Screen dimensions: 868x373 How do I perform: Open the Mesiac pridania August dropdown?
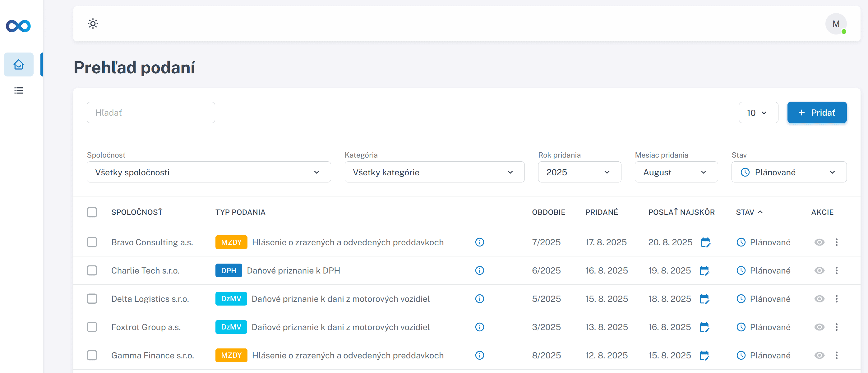point(676,172)
